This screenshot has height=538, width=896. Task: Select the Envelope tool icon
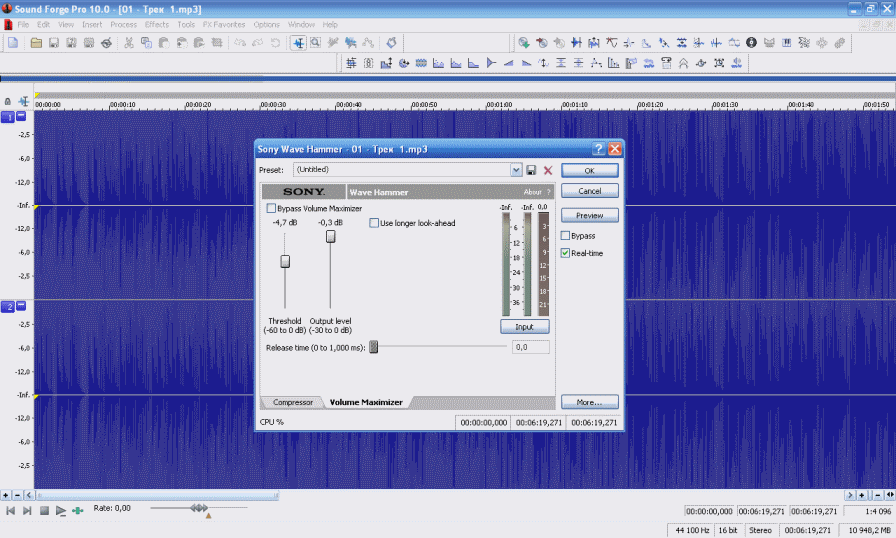pos(369,43)
